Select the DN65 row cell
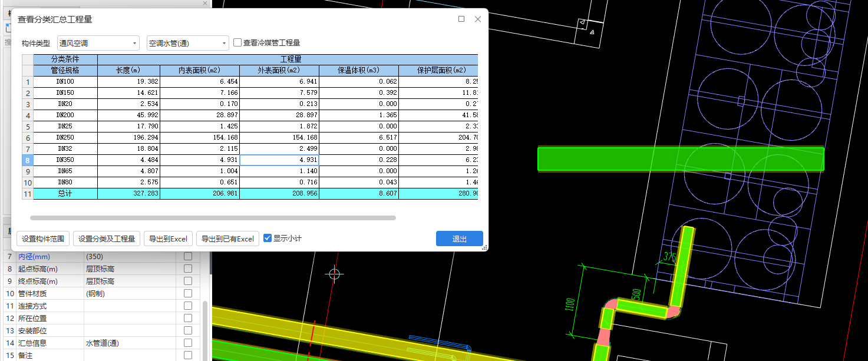The width and height of the screenshot is (868, 361). [x=65, y=171]
